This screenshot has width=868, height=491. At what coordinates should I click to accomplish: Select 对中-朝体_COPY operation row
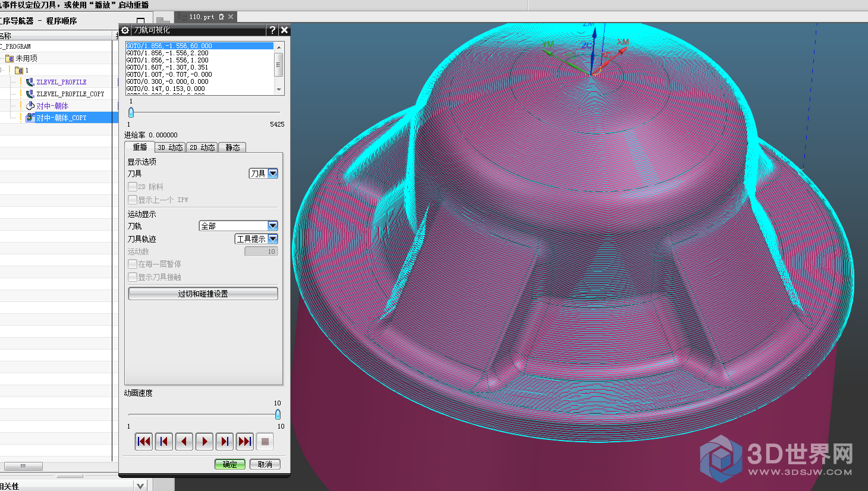(61, 118)
